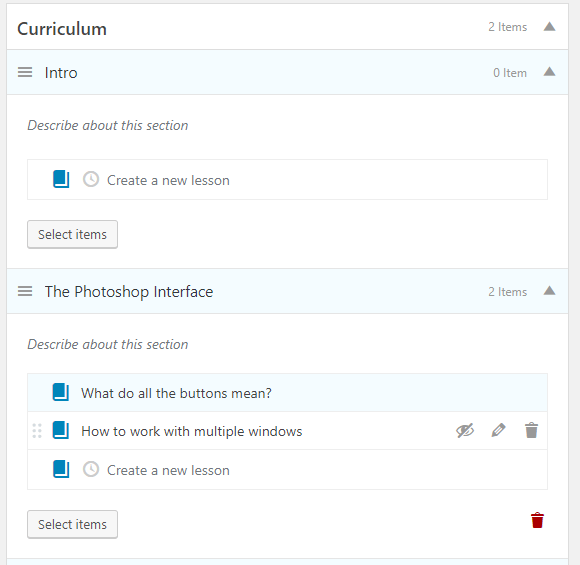Click book icon beside What do all the buttons mean?

(61, 392)
